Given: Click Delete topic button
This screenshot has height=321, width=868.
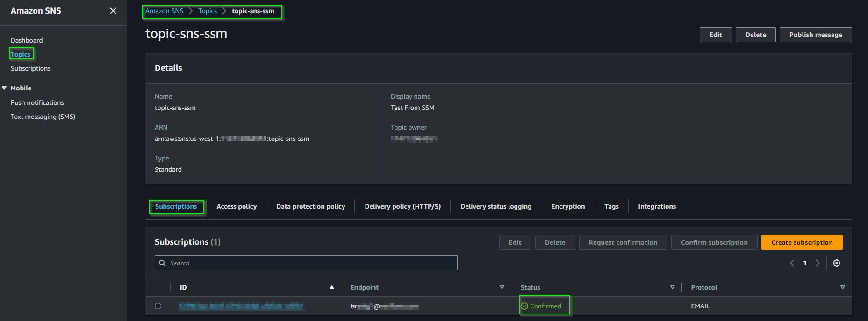Looking at the screenshot, I should click(756, 35).
